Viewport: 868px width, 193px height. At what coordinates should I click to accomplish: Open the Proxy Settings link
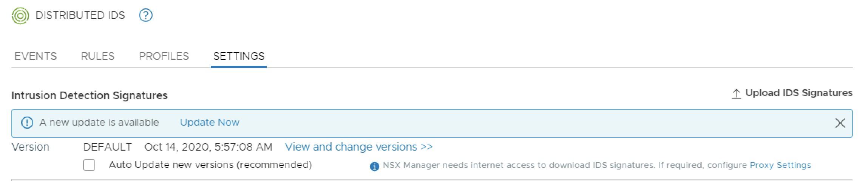click(x=780, y=165)
